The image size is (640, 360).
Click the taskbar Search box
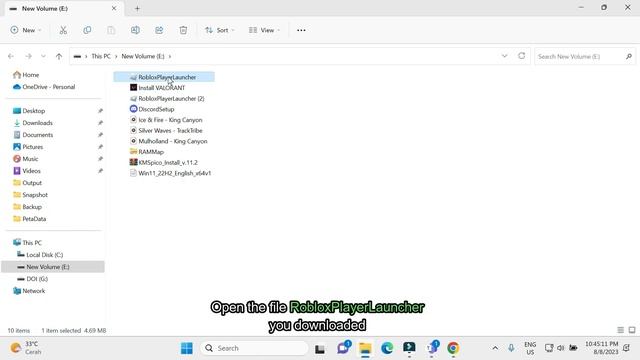tap(254, 348)
